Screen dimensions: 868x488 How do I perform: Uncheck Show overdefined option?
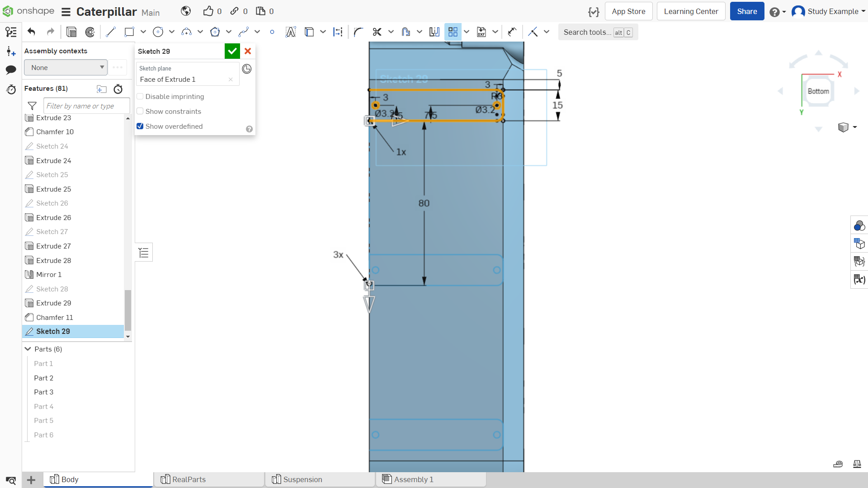[140, 127]
